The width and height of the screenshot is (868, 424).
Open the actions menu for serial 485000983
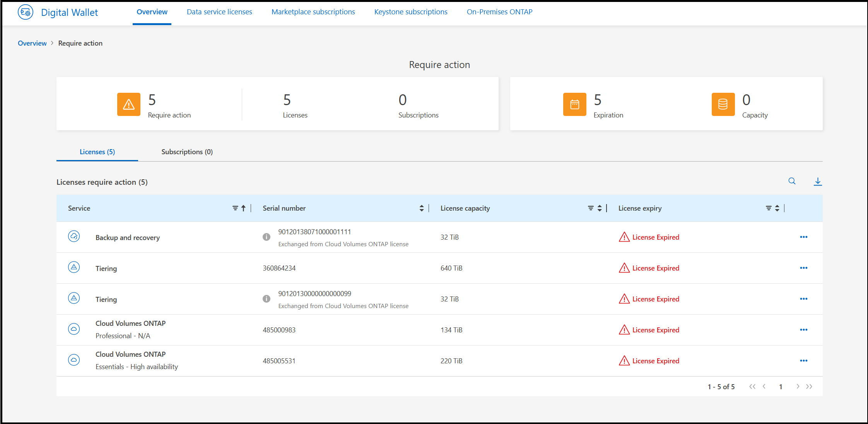click(x=804, y=330)
